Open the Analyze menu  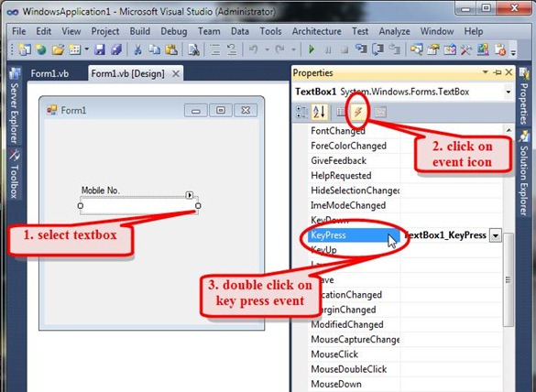(x=394, y=31)
